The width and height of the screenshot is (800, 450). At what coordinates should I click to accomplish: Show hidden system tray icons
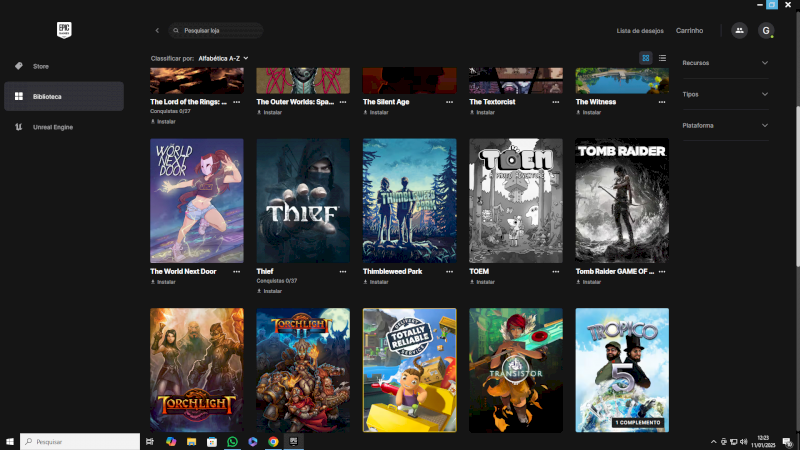713,441
